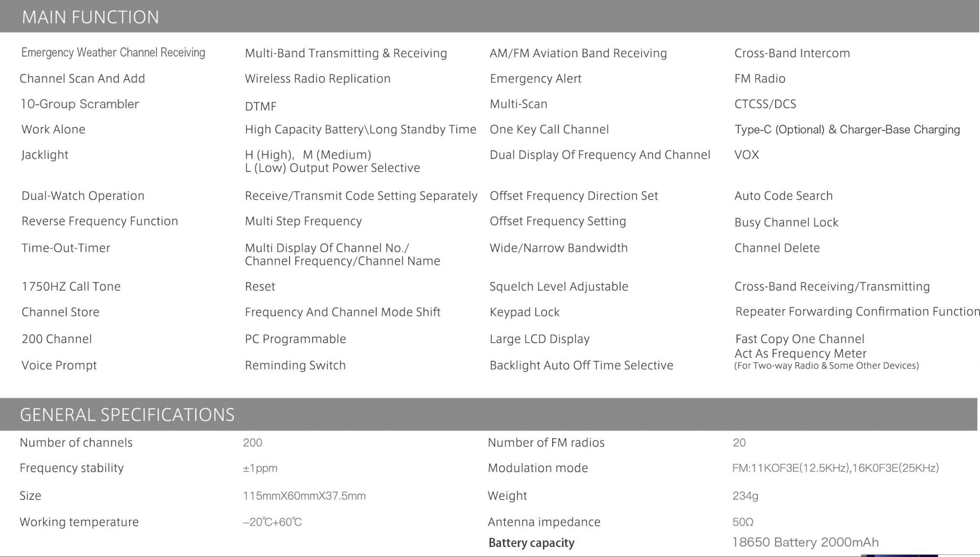Select the Emergency Weather Channel Receiving text
This screenshot has width=980, height=557.
pos(113,53)
